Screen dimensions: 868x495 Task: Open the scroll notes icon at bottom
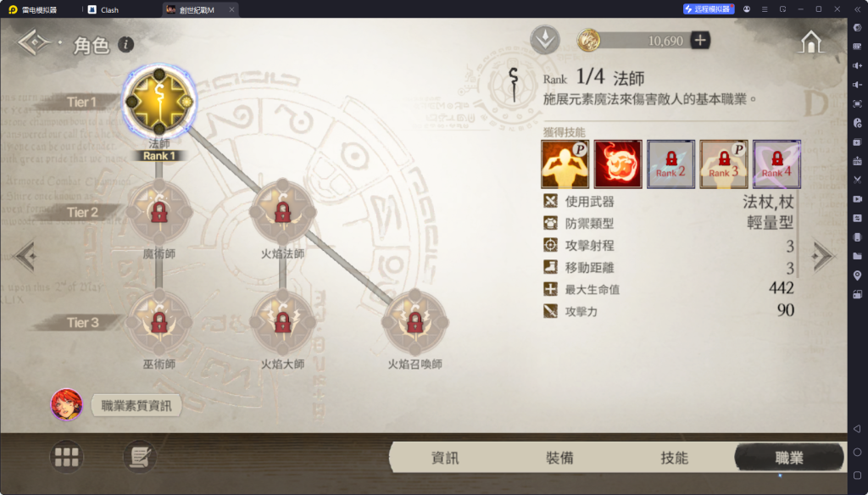tap(140, 457)
